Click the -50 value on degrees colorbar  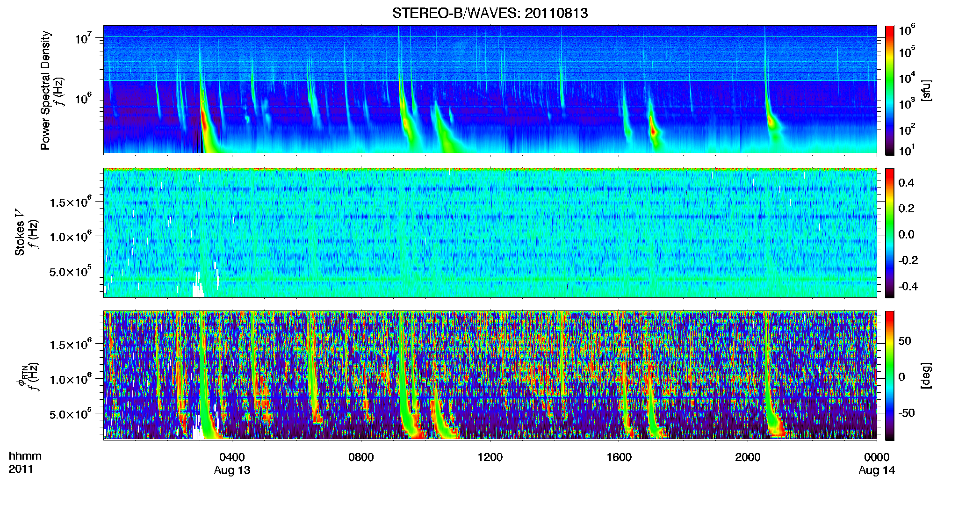point(908,413)
